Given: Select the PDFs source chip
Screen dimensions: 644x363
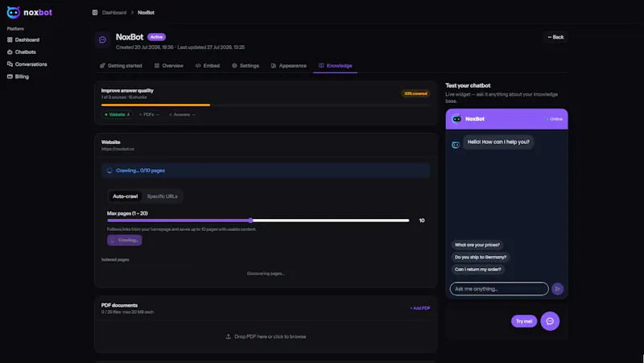Looking at the screenshot, I should pos(149,114).
